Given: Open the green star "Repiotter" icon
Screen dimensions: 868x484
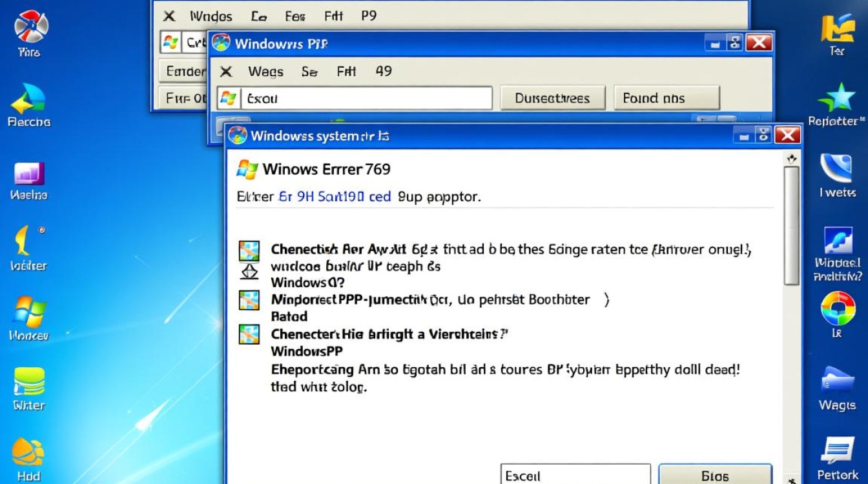Looking at the screenshot, I should point(836,100).
